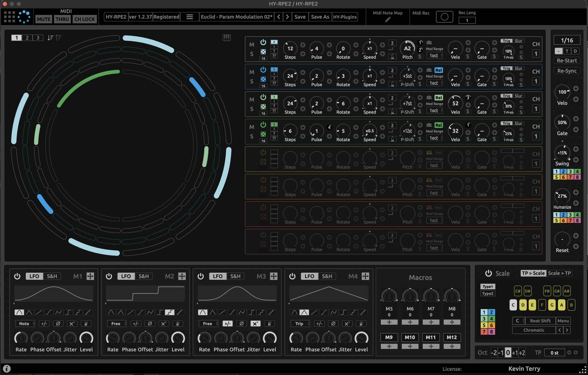Click the M1 drag-assign crosshair icon
This screenshot has width=588, height=375.
pyautogui.click(x=90, y=276)
